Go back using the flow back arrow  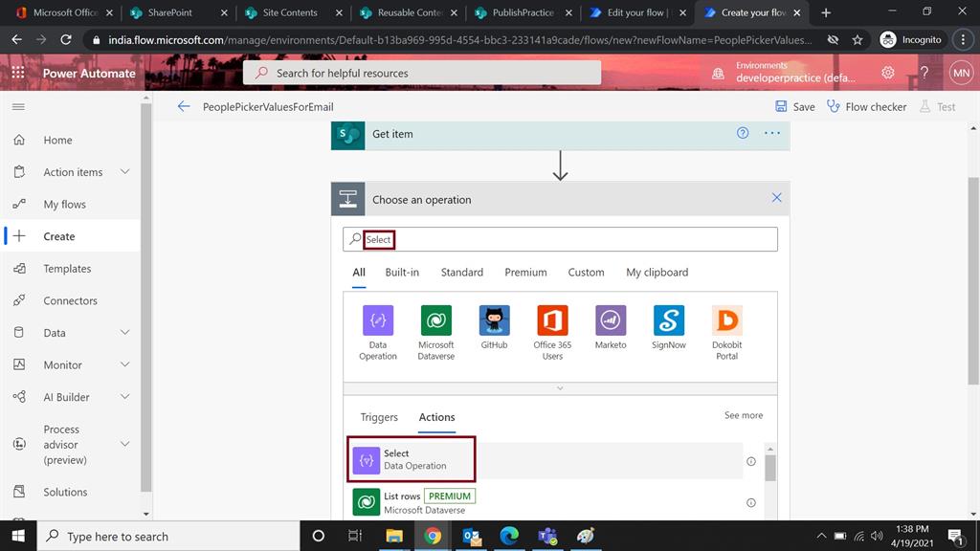[x=183, y=107]
